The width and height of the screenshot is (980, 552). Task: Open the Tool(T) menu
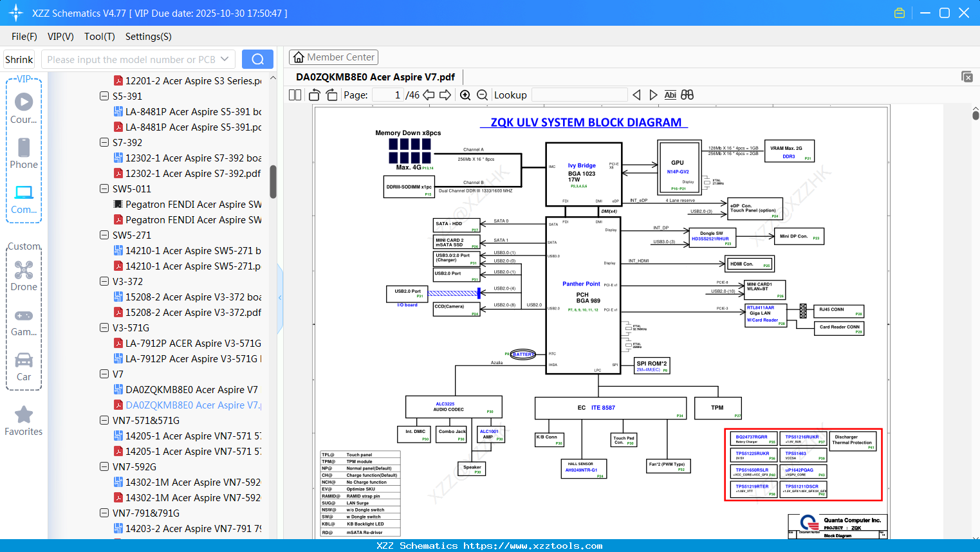100,37
